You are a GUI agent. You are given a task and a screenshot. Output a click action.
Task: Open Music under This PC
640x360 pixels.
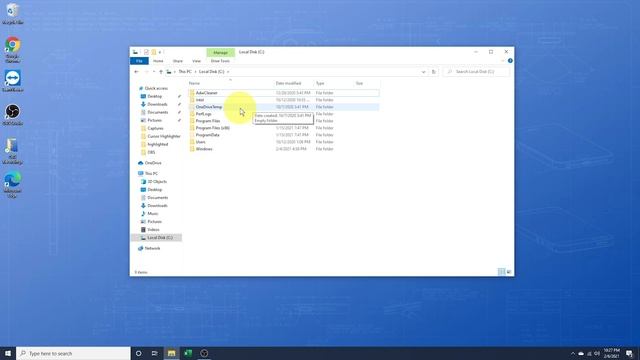(153, 213)
